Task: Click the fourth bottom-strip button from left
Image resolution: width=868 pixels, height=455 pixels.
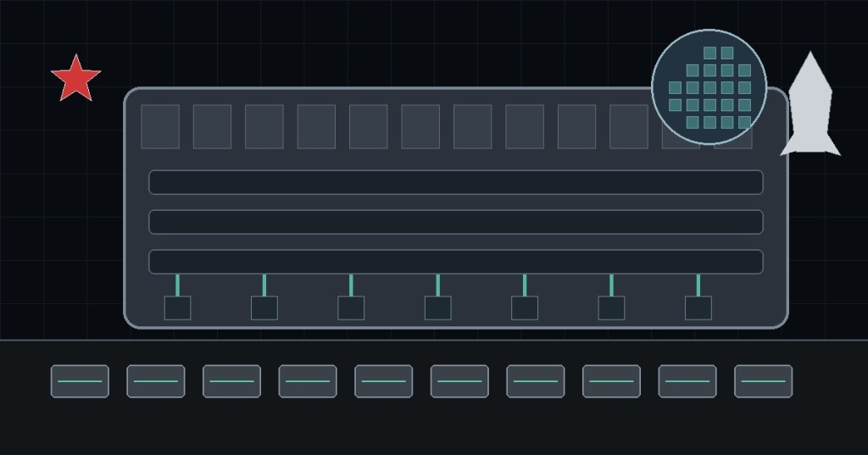Action: tap(308, 381)
